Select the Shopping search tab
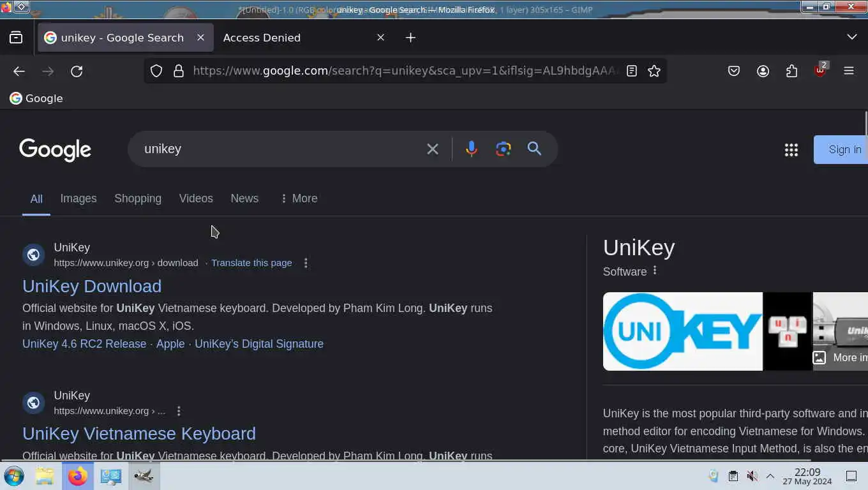The width and height of the screenshot is (868, 490). tap(138, 198)
